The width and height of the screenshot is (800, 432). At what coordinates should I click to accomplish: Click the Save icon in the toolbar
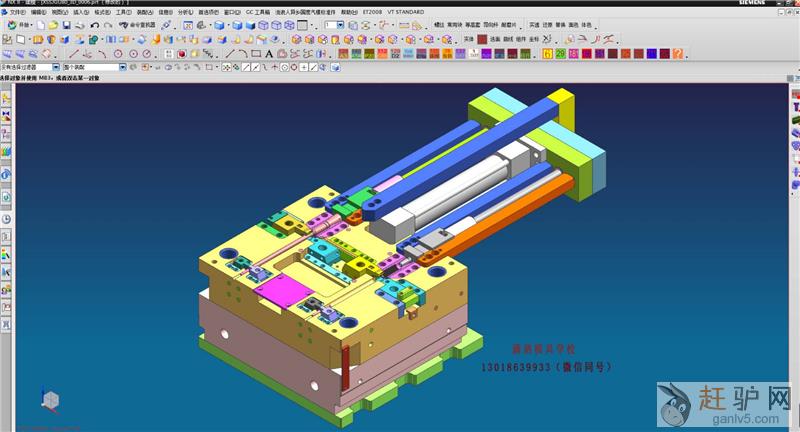tap(66, 25)
